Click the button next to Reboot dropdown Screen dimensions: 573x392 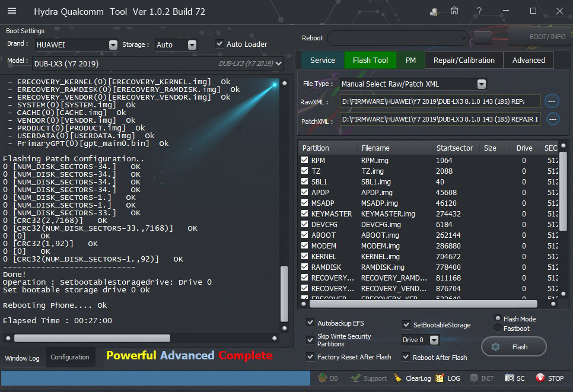click(483, 37)
